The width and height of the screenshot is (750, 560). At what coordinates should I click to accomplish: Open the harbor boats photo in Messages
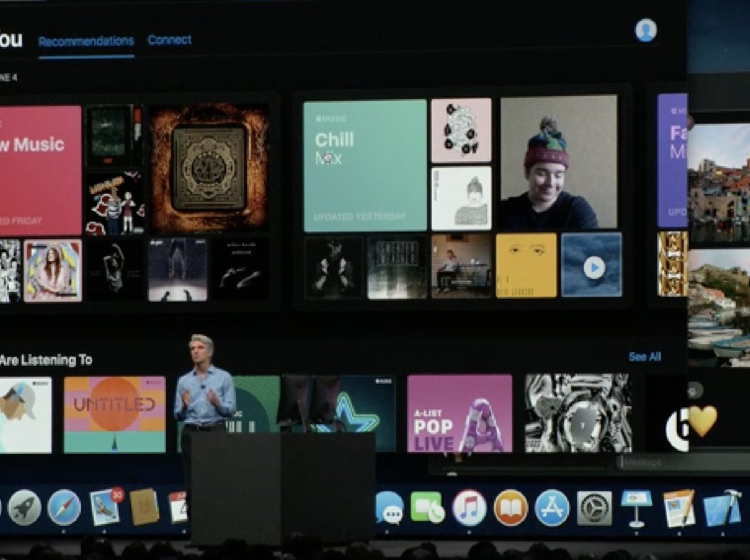719,307
